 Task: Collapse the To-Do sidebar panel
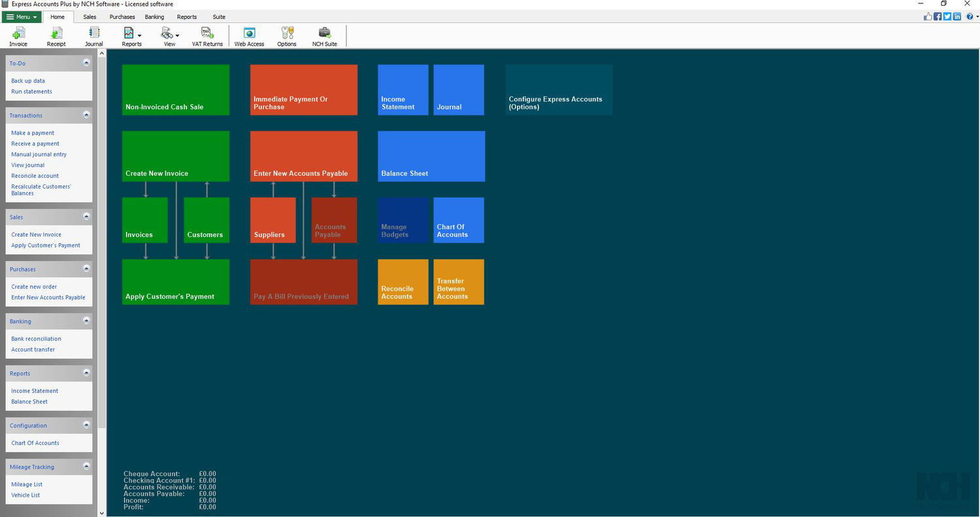(86, 63)
